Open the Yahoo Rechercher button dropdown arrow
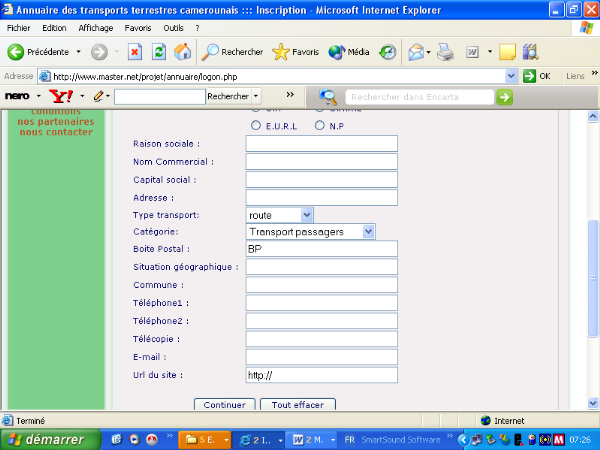Viewport: 600px width, 450px height. [x=256, y=96]
